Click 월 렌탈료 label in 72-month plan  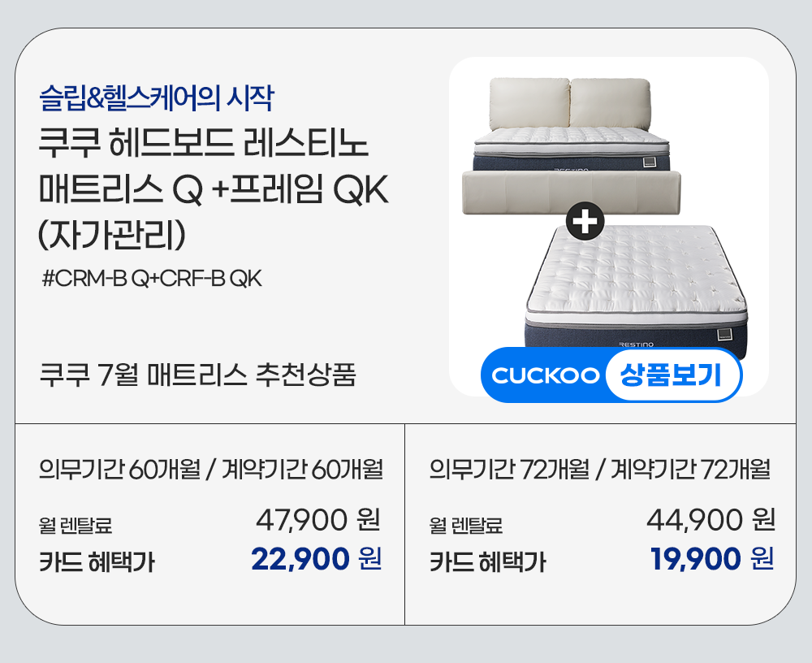(466, 526)
